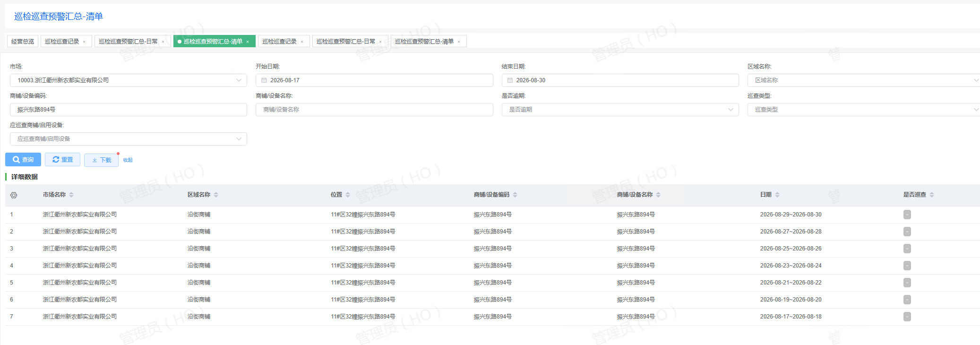Screen dimensions: 980x345
Task: Click the 重置 reset button
Action: (62, 160)
